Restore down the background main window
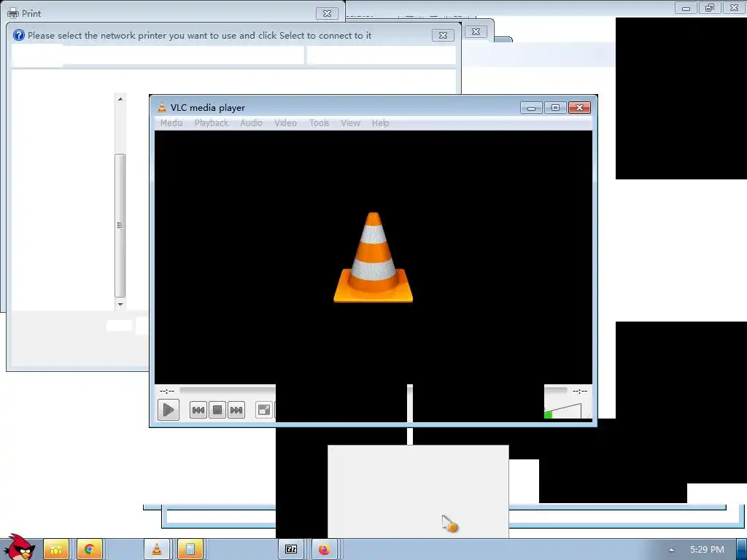 710,7
